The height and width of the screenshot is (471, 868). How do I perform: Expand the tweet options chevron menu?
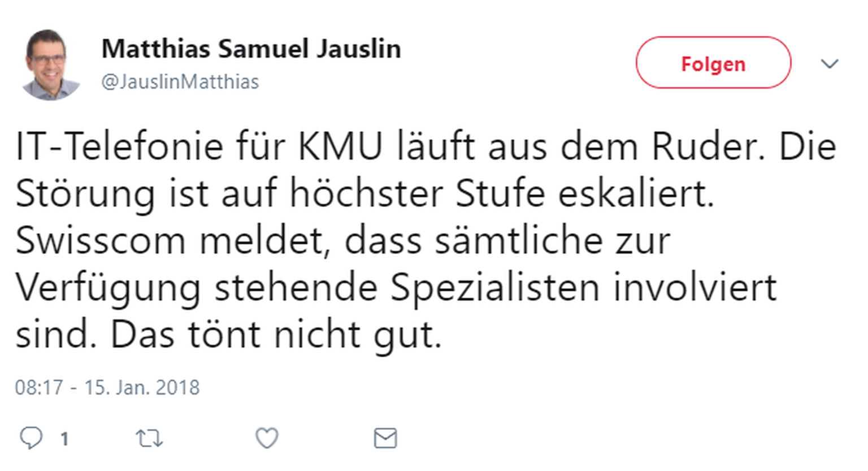pos(829,63)
